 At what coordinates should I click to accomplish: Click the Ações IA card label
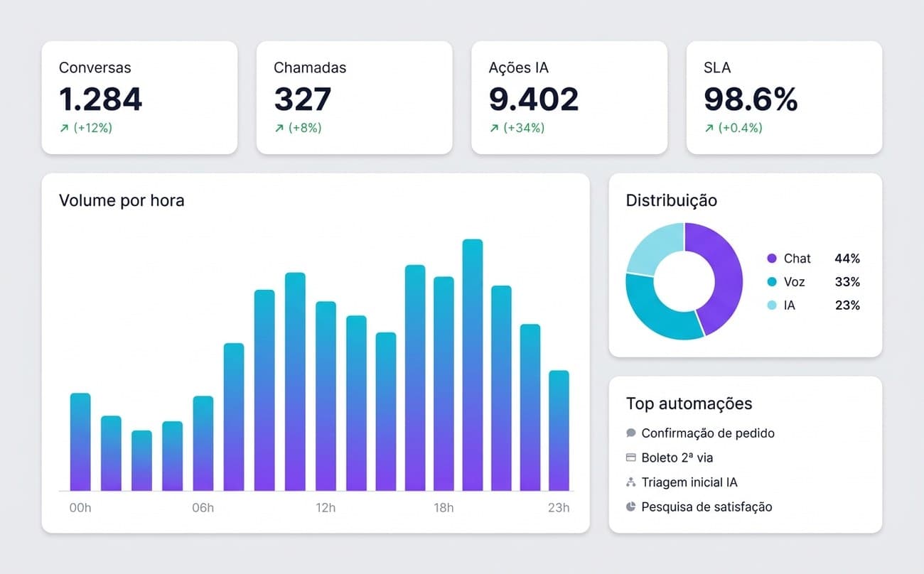click(519, 67)
